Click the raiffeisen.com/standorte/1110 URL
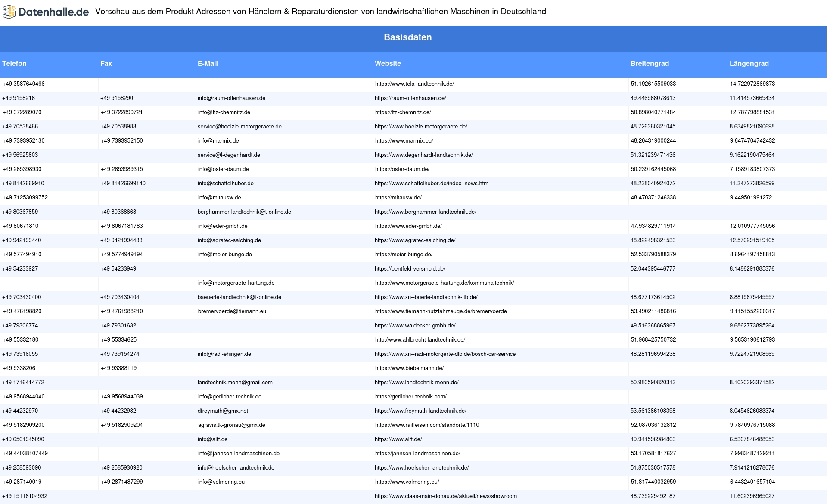This screenshot has height=504, width=827. pos(427,425)
